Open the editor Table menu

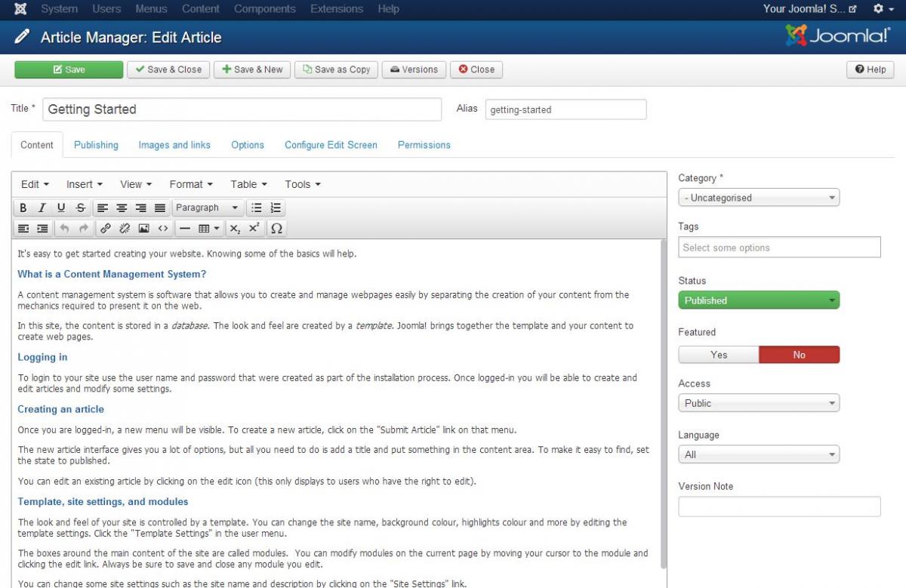point(249,184)
